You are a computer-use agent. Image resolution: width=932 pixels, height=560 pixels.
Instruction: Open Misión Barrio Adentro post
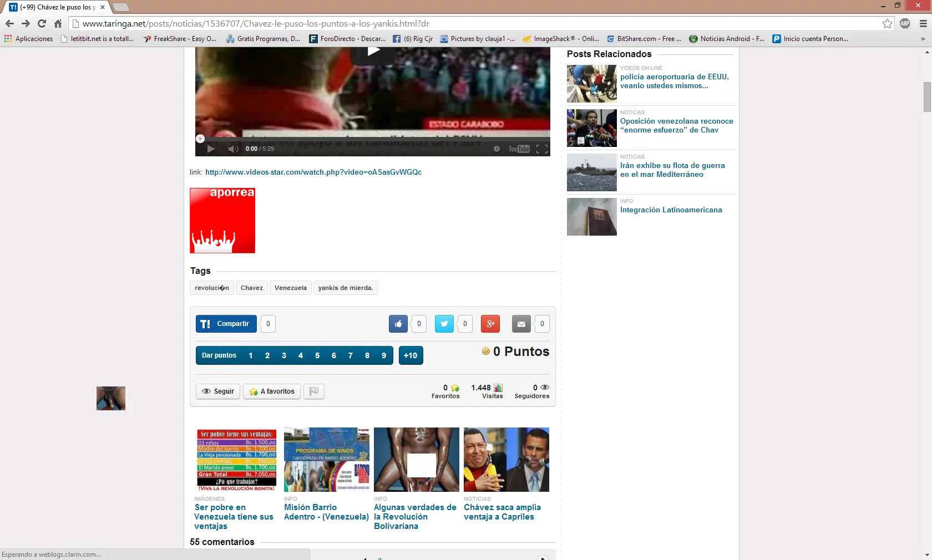(x=326, y=512)
